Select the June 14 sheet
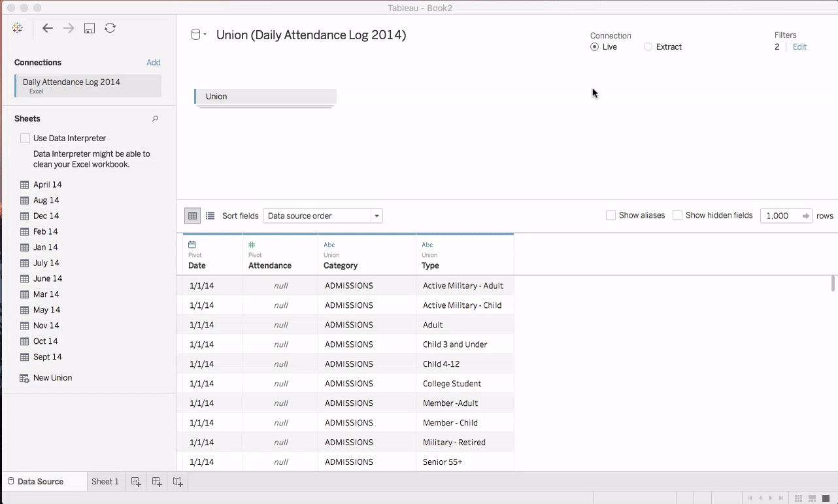 tap(48, 278)
